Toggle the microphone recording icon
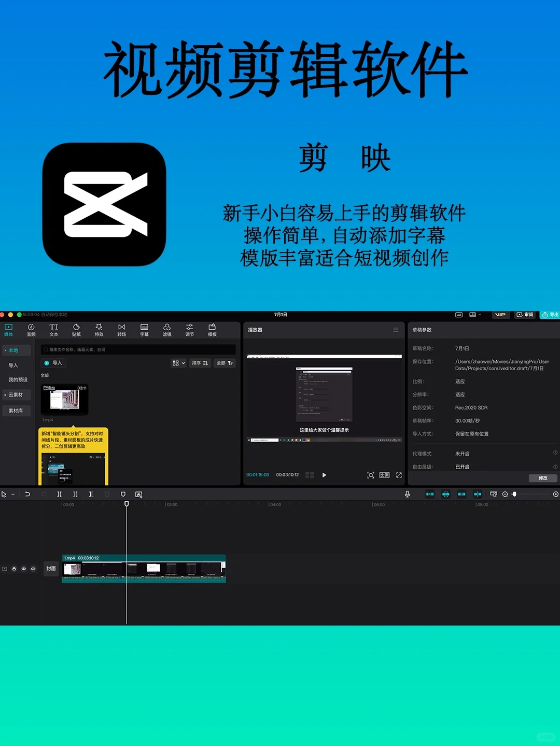 408,494
